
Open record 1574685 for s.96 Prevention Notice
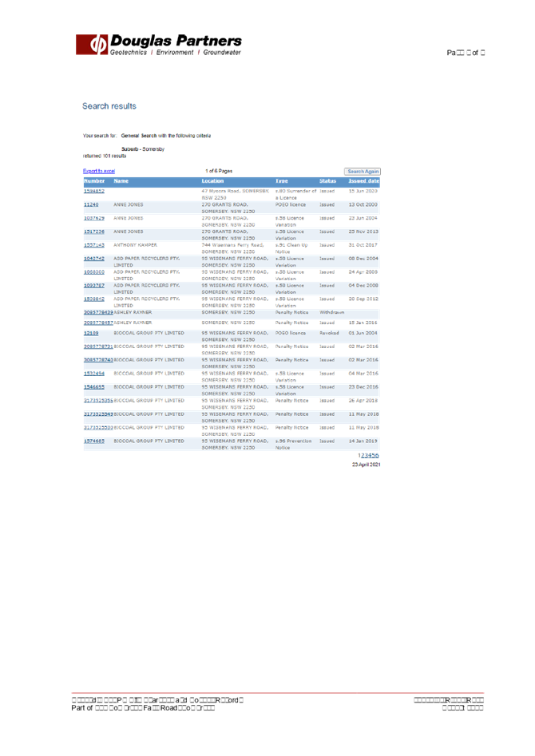(x=94, y=441)
